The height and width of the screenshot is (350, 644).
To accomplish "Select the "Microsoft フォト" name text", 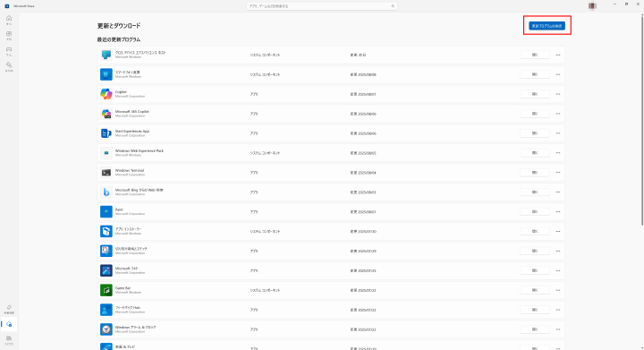I will pyautogui.click(x=126, y=269).
